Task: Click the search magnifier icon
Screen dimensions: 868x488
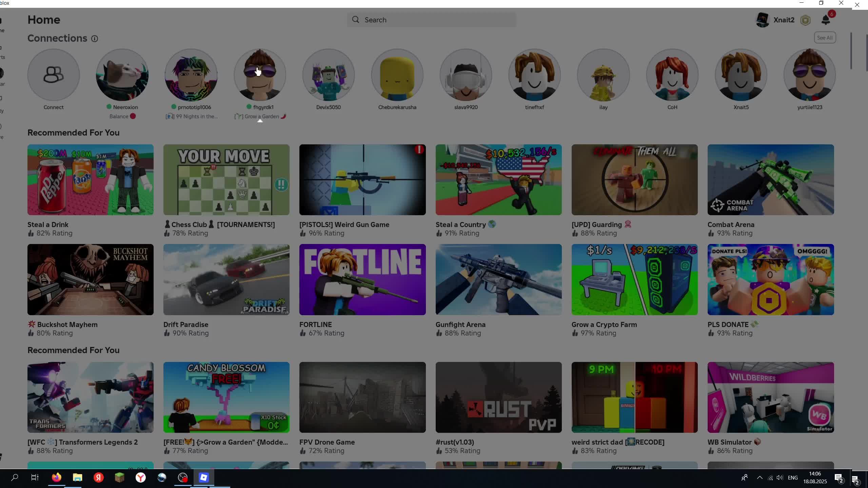Action: 355,20
